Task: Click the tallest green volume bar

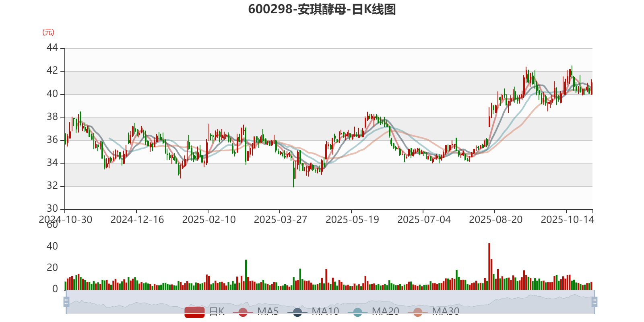Action: tap(246, 275)
